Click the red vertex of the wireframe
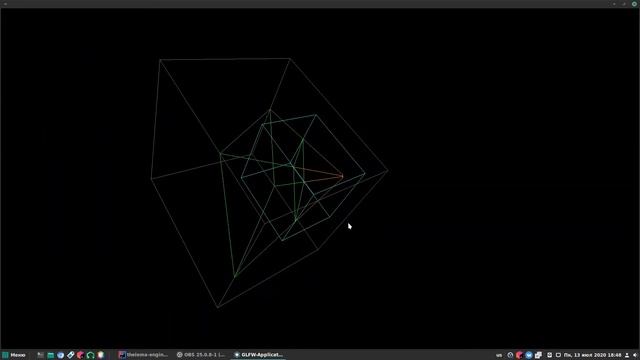Image resolution: width=640 pixels, height=360 pixels. (342, 176)
